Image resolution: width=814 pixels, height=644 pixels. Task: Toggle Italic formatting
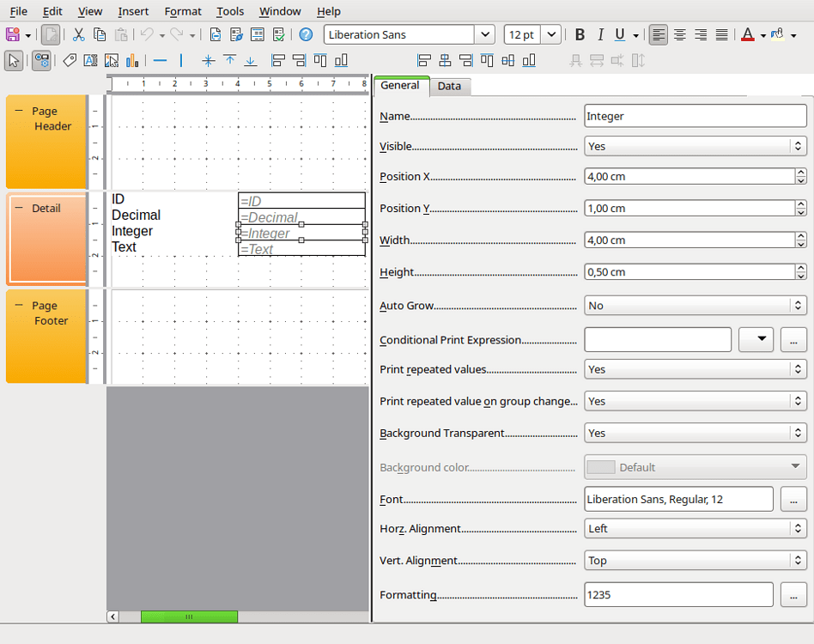pos(599,35)
